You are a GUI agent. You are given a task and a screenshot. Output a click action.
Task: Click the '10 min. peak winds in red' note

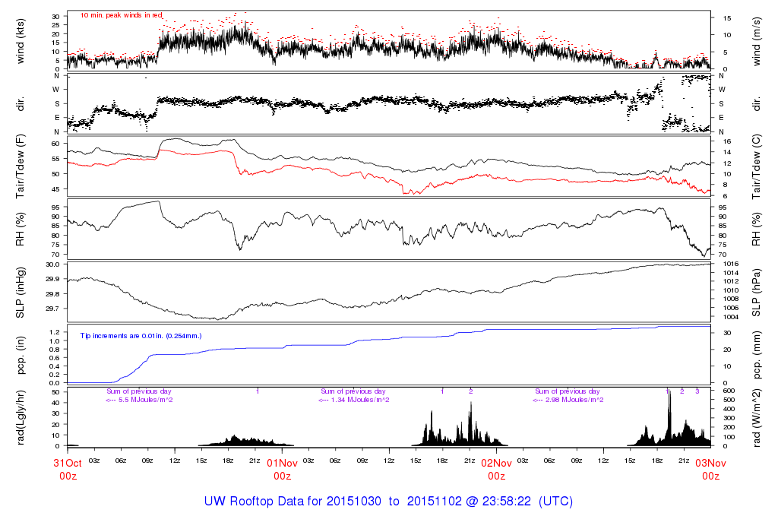121,15
